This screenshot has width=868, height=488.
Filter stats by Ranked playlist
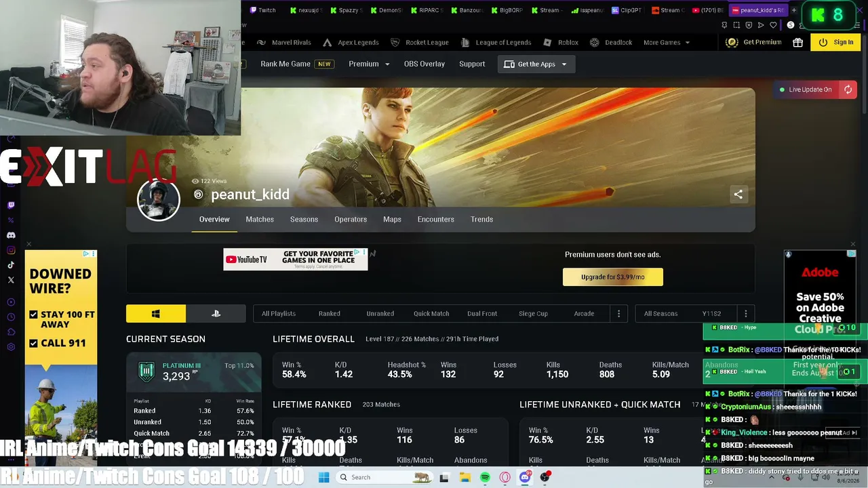pos(330,314)
